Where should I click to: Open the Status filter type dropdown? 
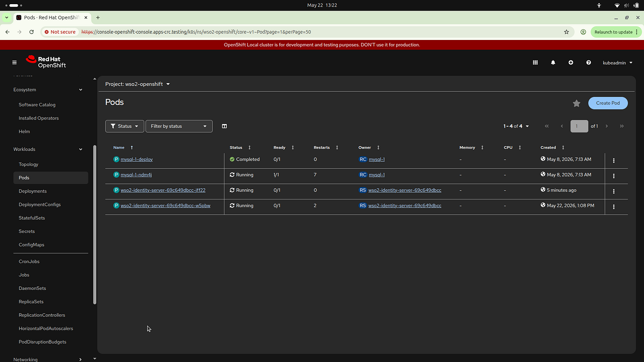125,126
